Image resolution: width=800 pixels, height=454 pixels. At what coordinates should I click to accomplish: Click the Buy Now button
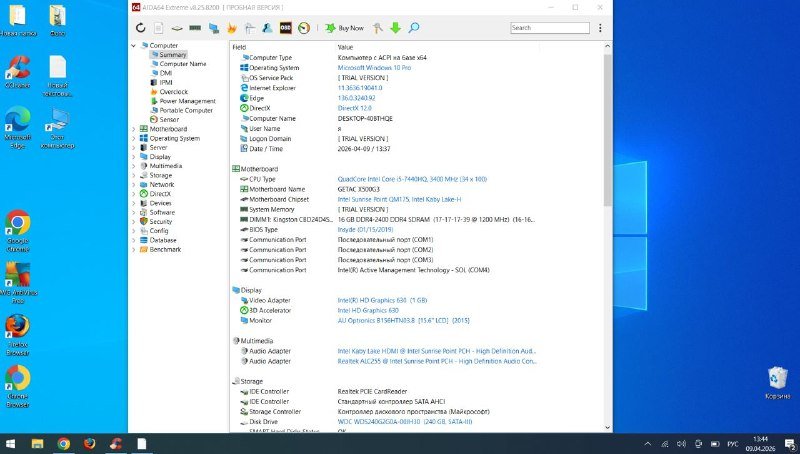click(x=345, y=28)
